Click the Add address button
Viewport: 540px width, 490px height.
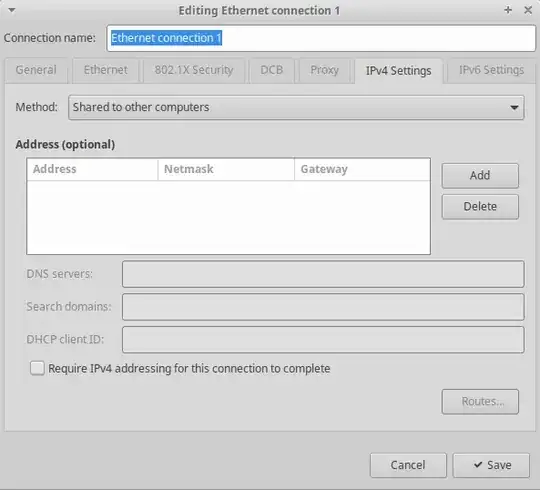pos(480,176)
